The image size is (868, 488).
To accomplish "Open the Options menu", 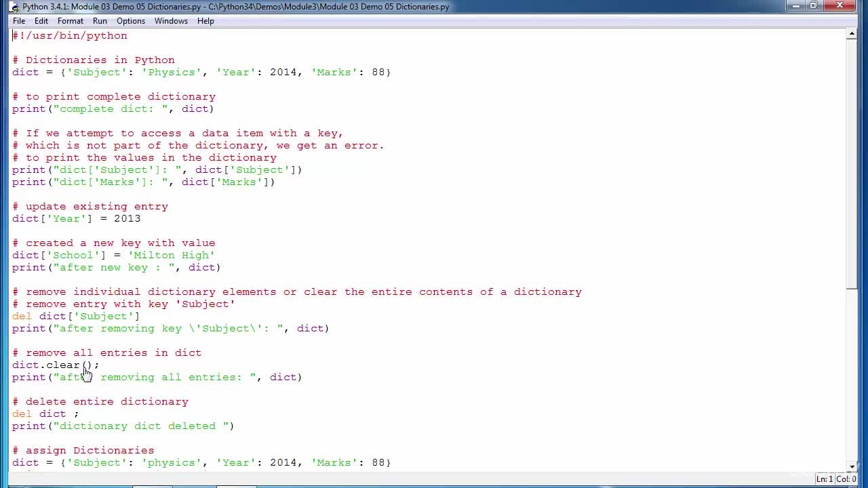I will (x=131, y=21).
